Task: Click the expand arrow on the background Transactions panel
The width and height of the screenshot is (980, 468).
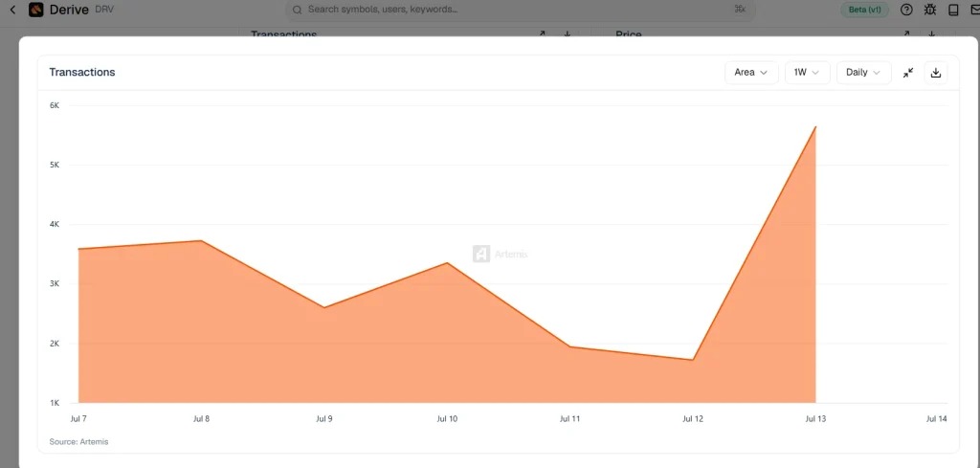Action: point(542,33)
